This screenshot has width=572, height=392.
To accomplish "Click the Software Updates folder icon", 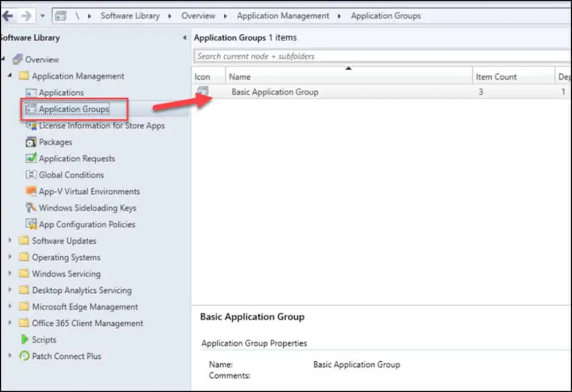I will click(x=24, y=240).
